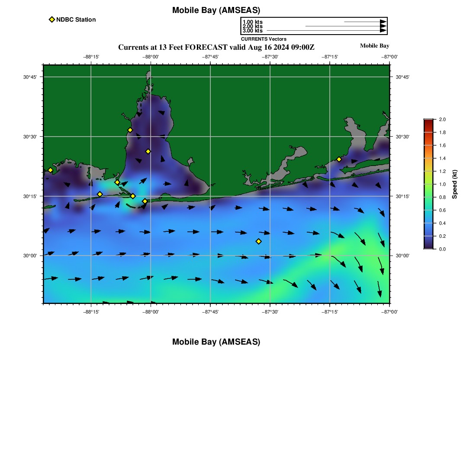Select the Currents at 13 Feet FORECAST heading
The width and height of the screenshot is (476, 454).
pos(216,47)
